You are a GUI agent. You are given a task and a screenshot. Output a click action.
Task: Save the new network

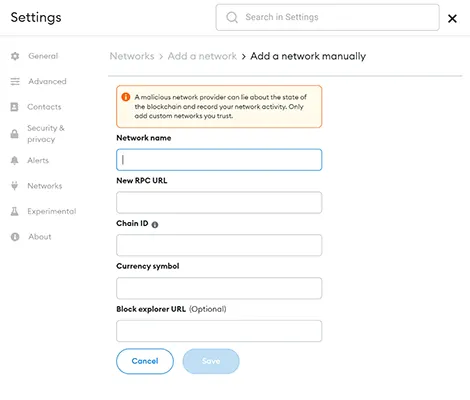tap(211, 361)
